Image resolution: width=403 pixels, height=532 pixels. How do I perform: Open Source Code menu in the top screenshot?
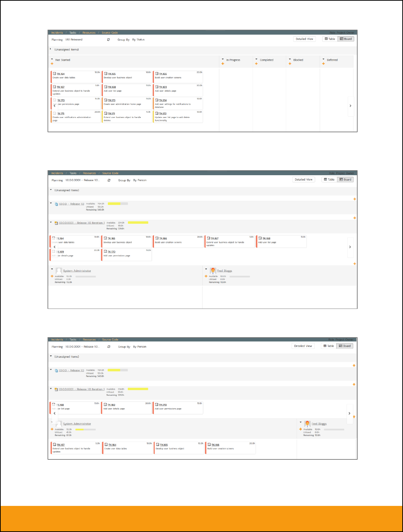click(x=110, y=33)
